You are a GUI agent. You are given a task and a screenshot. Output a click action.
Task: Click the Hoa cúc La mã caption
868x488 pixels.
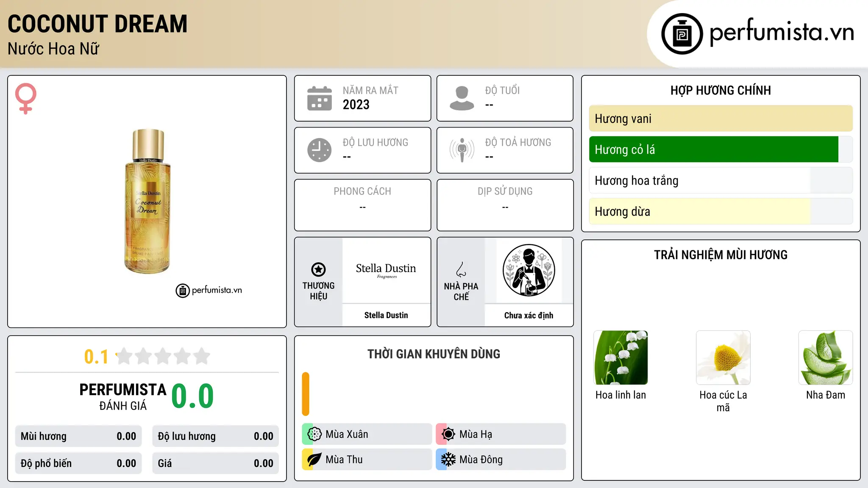723,401
